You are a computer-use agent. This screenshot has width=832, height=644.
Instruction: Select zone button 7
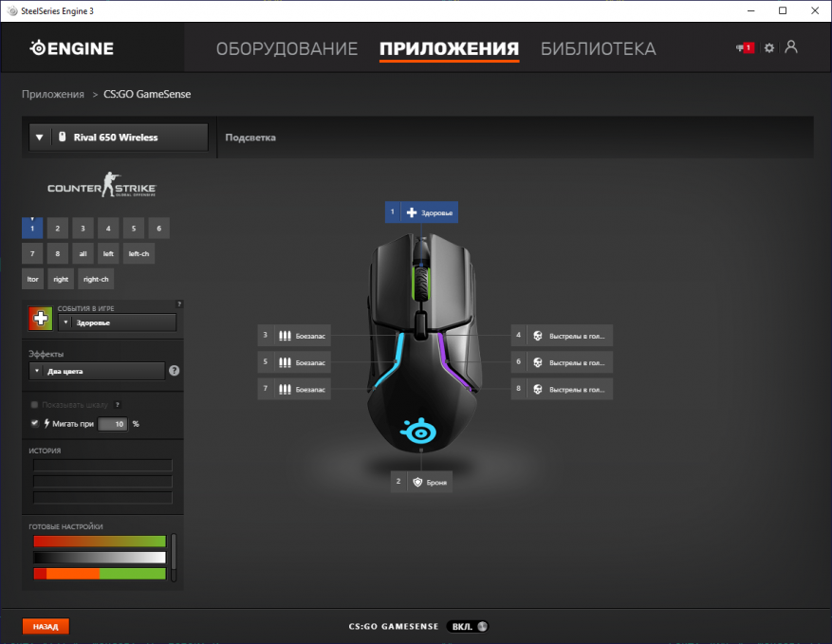coord(32,253)
